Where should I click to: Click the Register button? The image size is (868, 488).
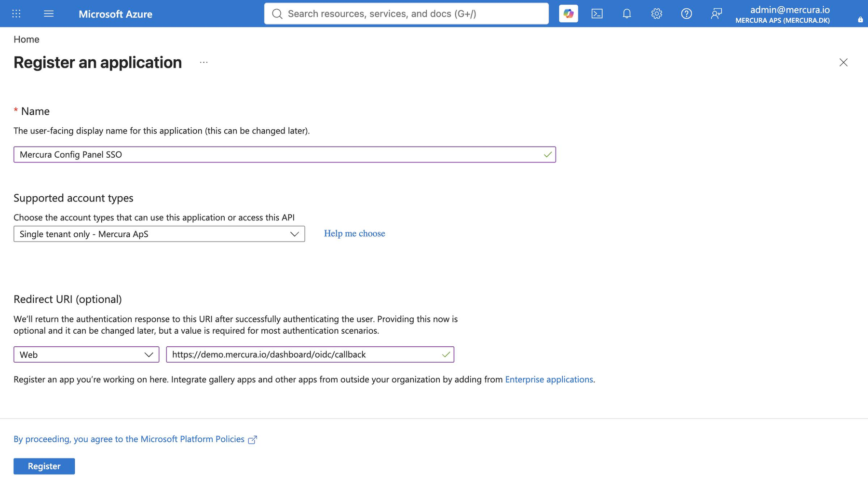click(x=44, y=466)
